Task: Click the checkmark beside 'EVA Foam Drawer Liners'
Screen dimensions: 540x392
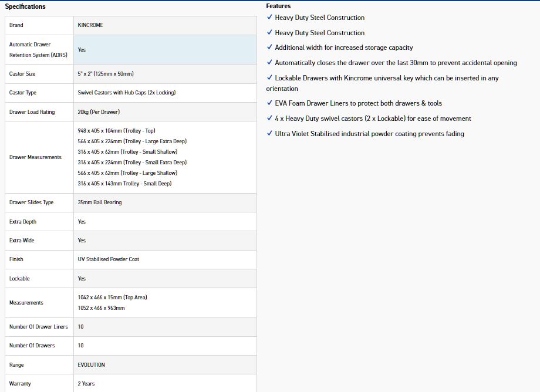Action: [269, 103]
